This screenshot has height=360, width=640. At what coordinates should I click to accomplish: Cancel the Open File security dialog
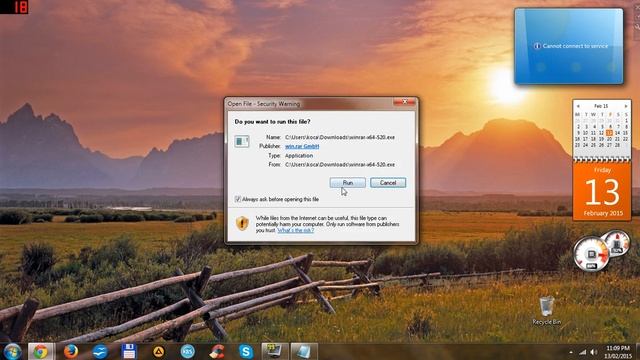388,182
